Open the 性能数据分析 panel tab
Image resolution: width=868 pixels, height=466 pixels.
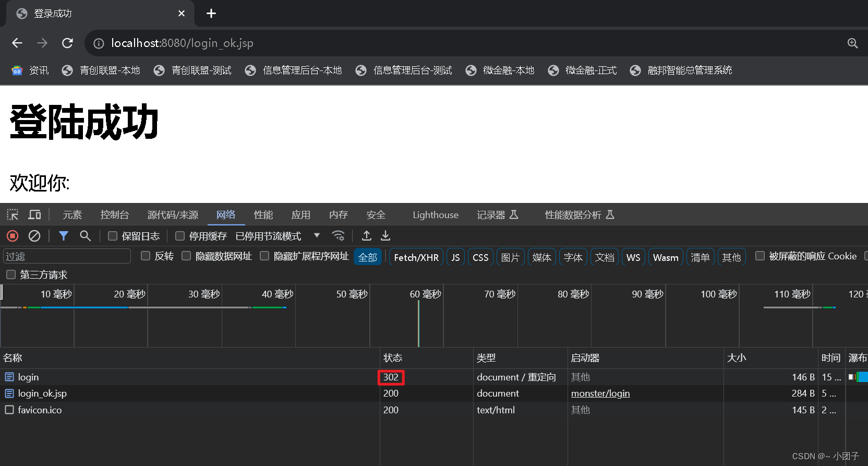[580, 214]
